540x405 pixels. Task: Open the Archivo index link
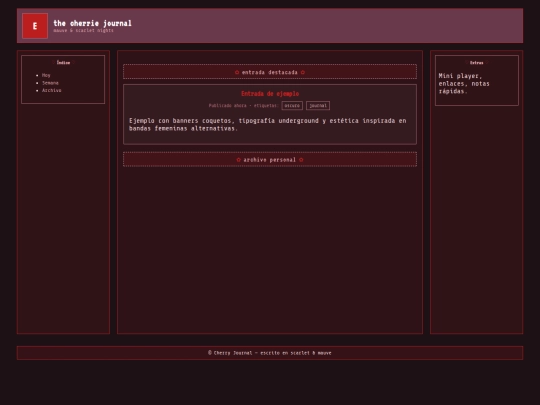52,90
